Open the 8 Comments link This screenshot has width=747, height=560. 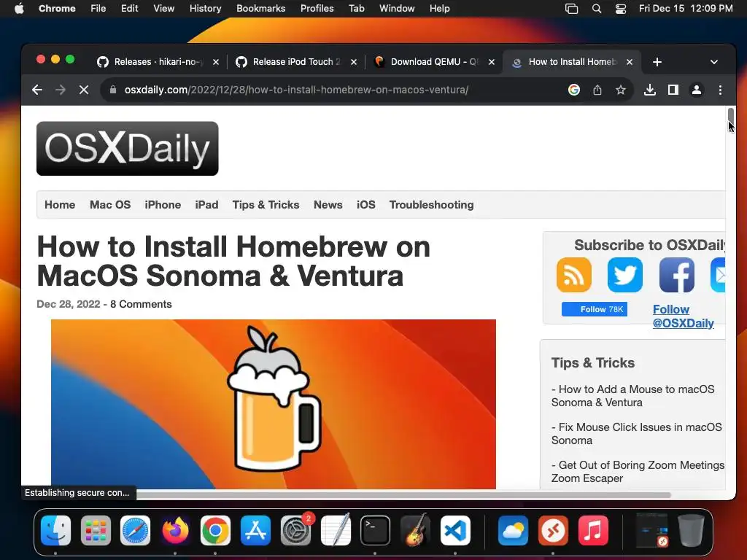click(141, 304)
